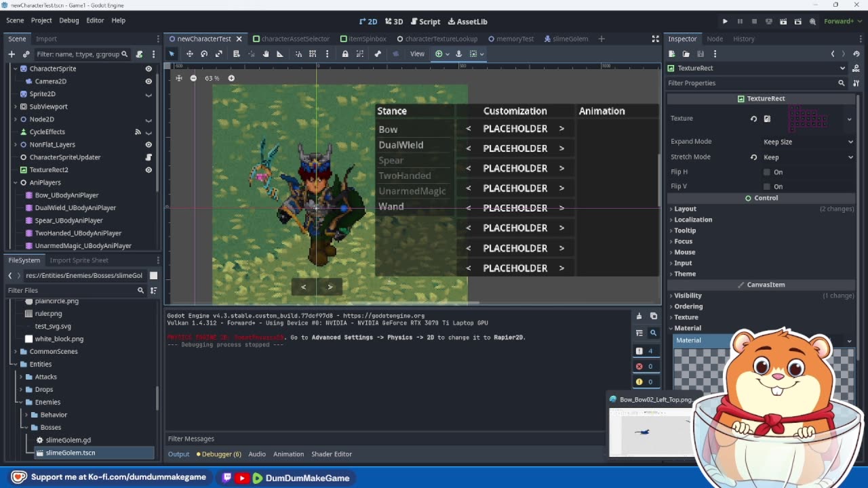Screen dimensions: 868x488
Task: Switch to the Node dock tab
Action: pyautogui.click(x=715, y=39)
